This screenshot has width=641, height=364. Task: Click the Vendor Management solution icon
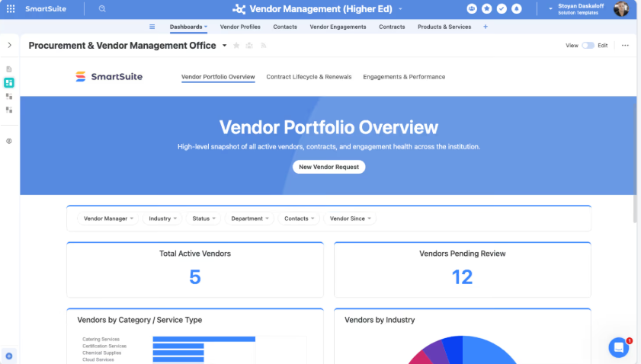point(239,9)
